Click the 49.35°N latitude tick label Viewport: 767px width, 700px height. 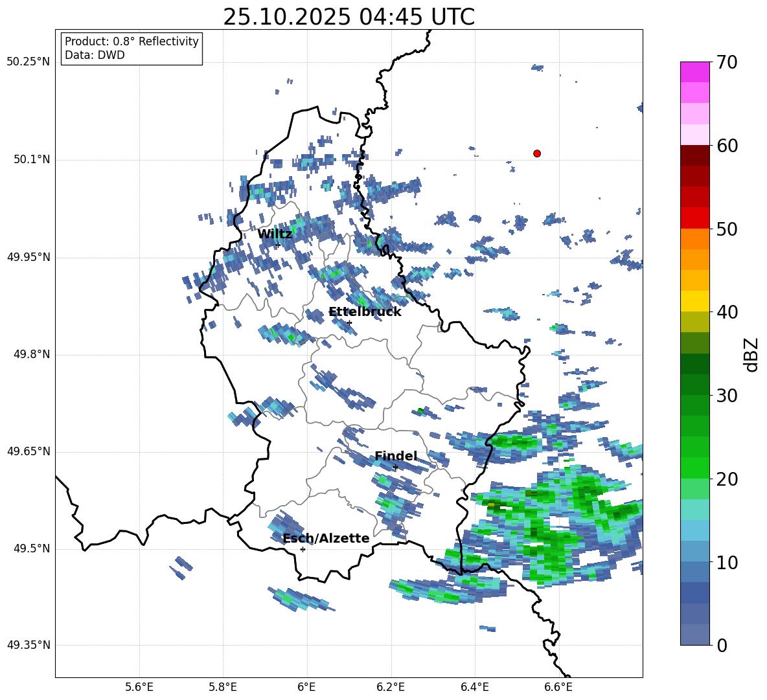click(x=29, y=645)
